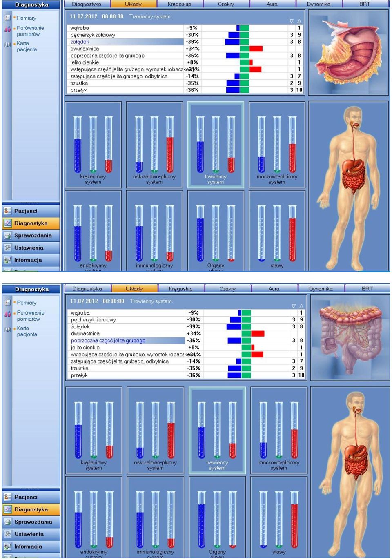
Task: Select trawienny system panel in upper window
Action: tap(216, 145)
